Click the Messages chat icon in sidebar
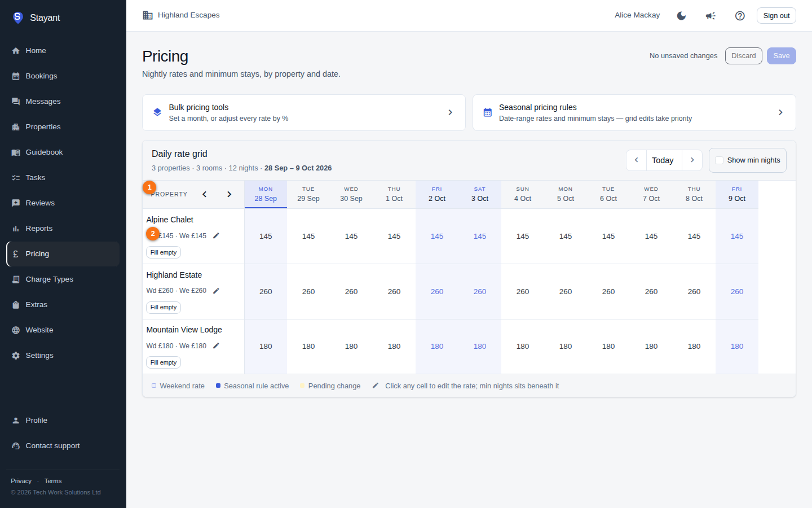 tap(16, 102)
